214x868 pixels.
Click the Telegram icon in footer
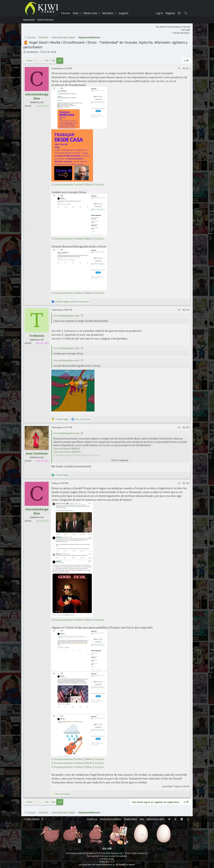169,819
